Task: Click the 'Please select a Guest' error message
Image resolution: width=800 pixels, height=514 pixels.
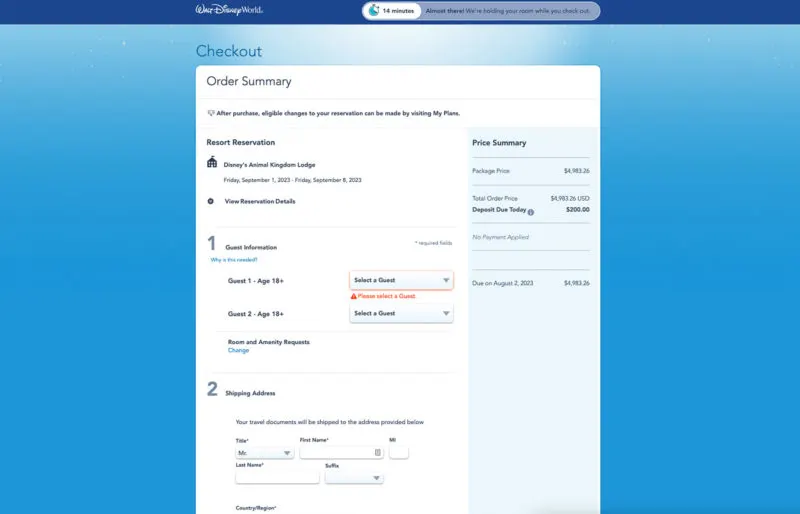Action: [386, 296]
